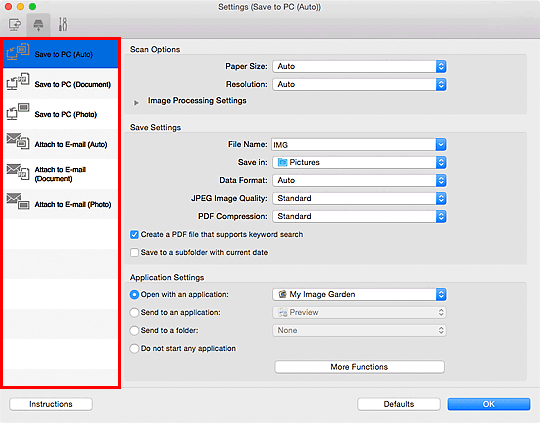Click the Send to a folder None dropdown
540x423 pixels.
tap(359, 330)
